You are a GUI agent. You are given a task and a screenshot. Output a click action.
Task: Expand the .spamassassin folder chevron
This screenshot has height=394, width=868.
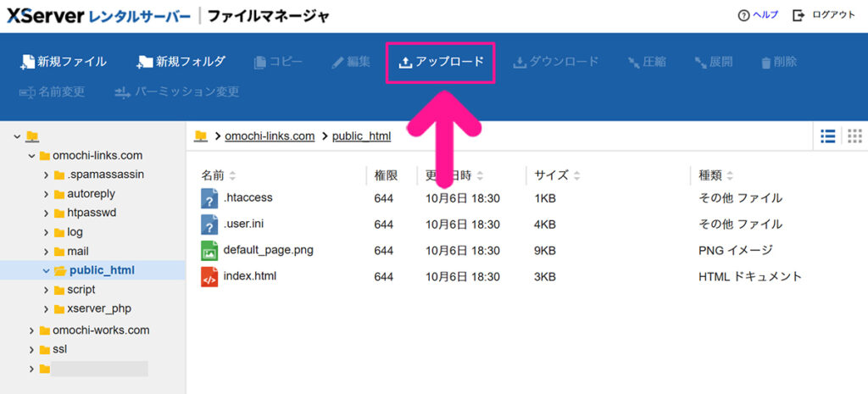click(x=47, y=175)
